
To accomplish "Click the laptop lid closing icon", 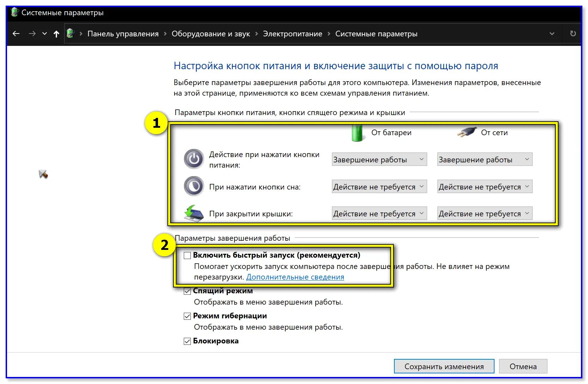I will pyautogui.click(x=194, y=213).
